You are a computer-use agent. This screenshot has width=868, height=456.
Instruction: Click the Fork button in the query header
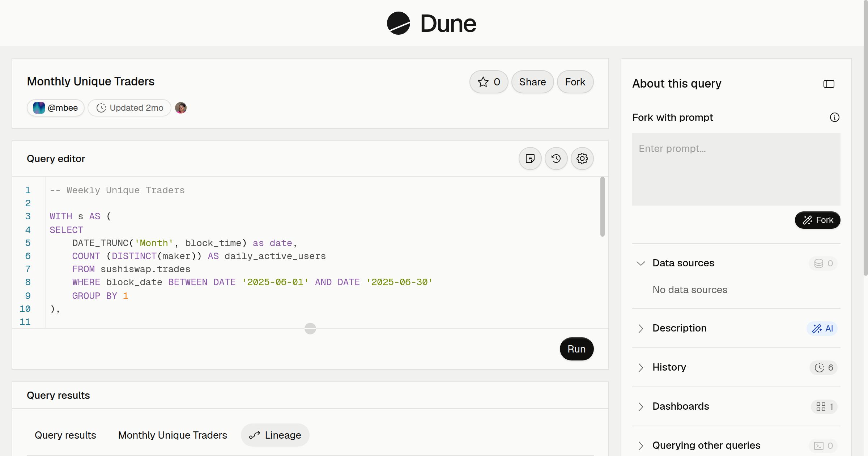575,82
